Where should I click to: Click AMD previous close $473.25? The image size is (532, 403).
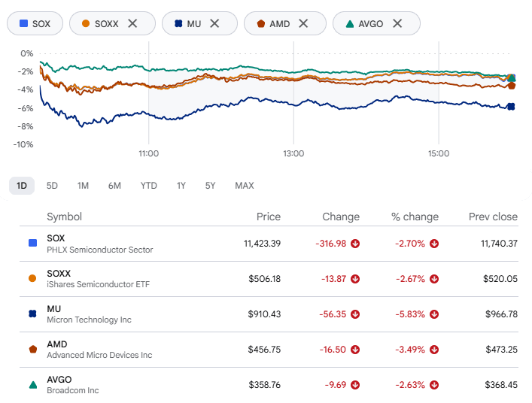click(501, 350)
